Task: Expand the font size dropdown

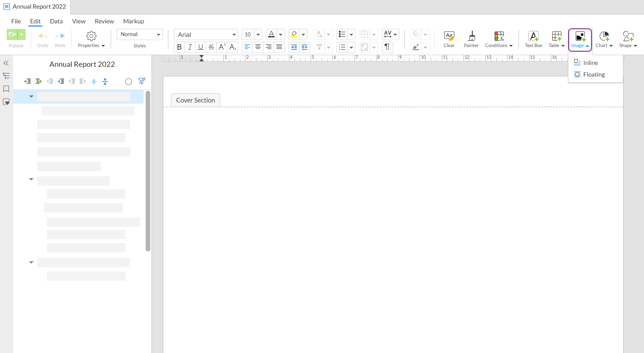Action: click(x=258, y=34)
